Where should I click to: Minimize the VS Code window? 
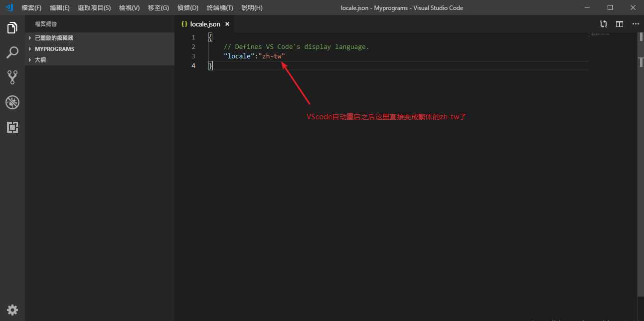[587, 7]
